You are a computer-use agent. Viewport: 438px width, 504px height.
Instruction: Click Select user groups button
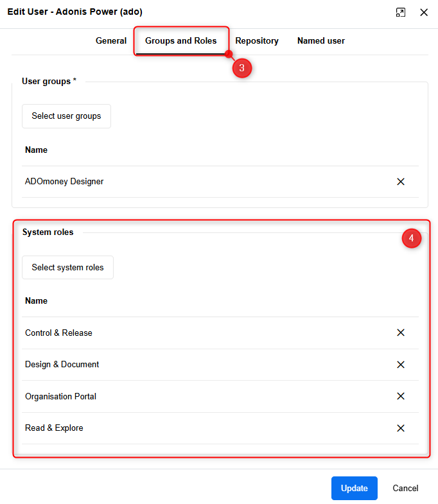66,116
